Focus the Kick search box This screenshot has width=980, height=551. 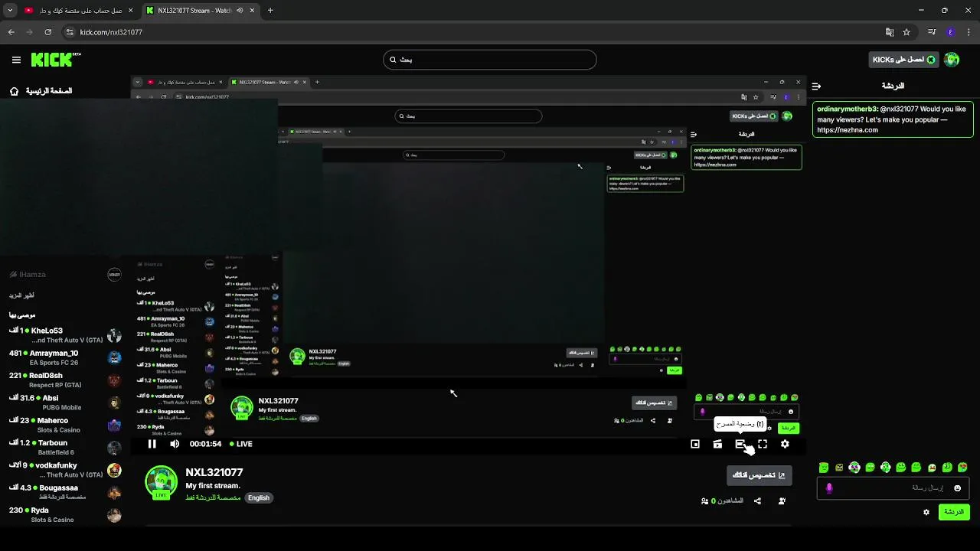coord(490,60)
